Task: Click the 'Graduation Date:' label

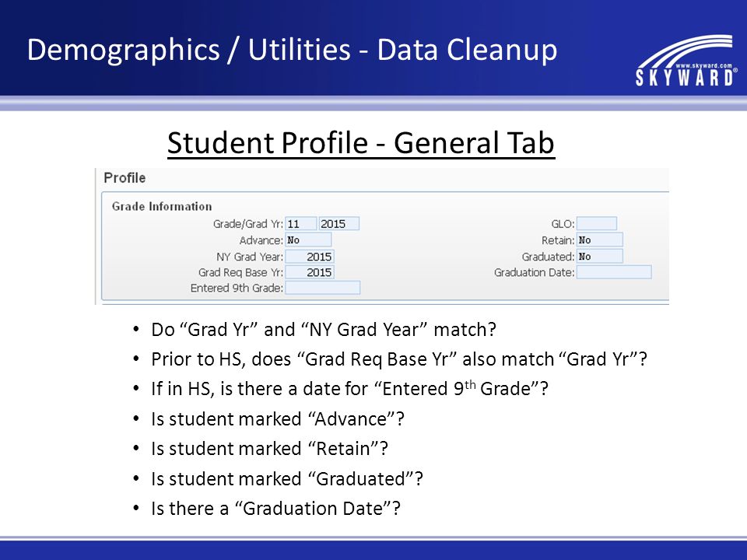Action: pyautogui.click(x=534, y=272)
